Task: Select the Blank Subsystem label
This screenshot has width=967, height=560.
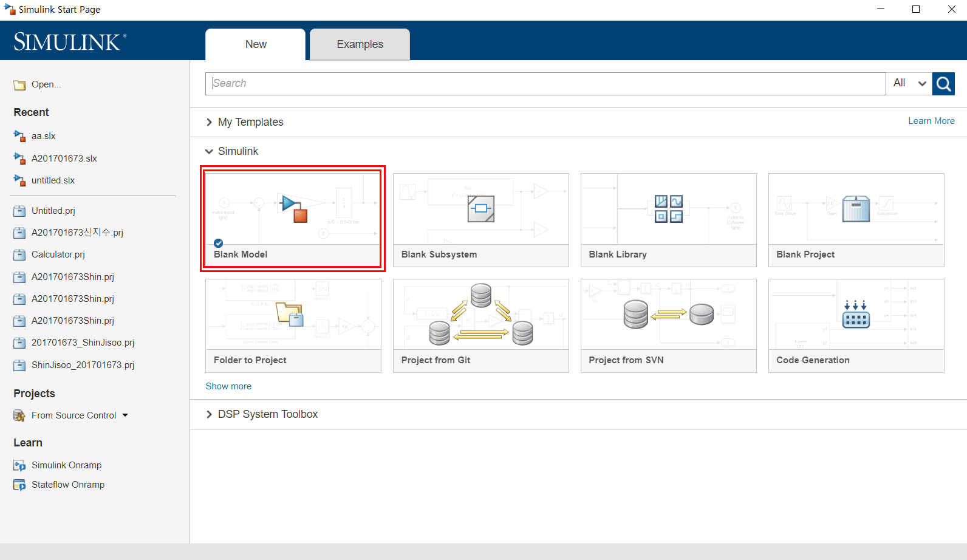Action: 439,254
